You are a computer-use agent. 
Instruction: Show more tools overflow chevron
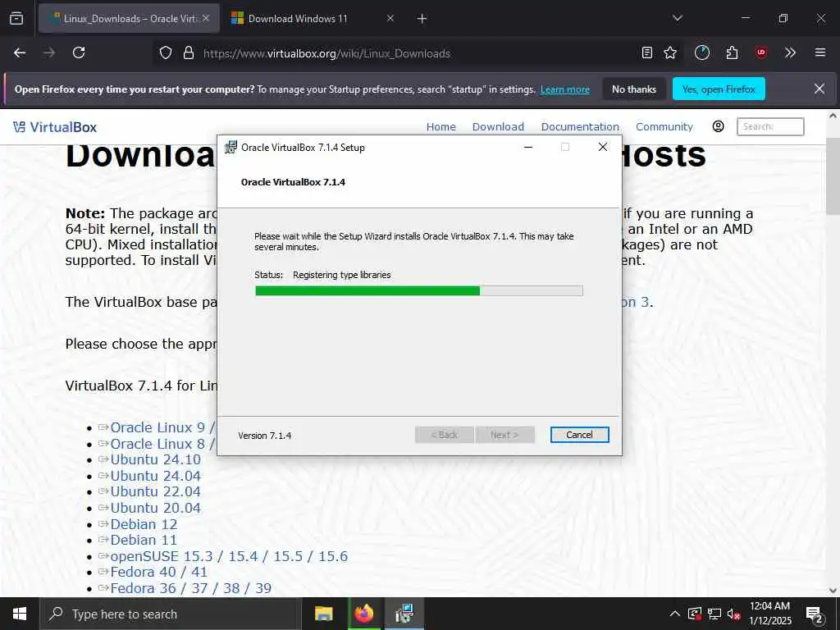[790, 53]
